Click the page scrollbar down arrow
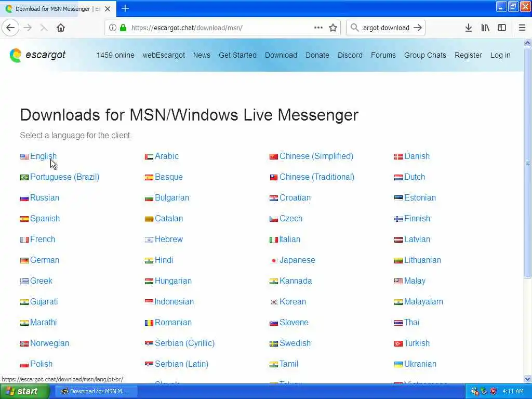Viewport: 532px width, 399px height. pos(528,379)
